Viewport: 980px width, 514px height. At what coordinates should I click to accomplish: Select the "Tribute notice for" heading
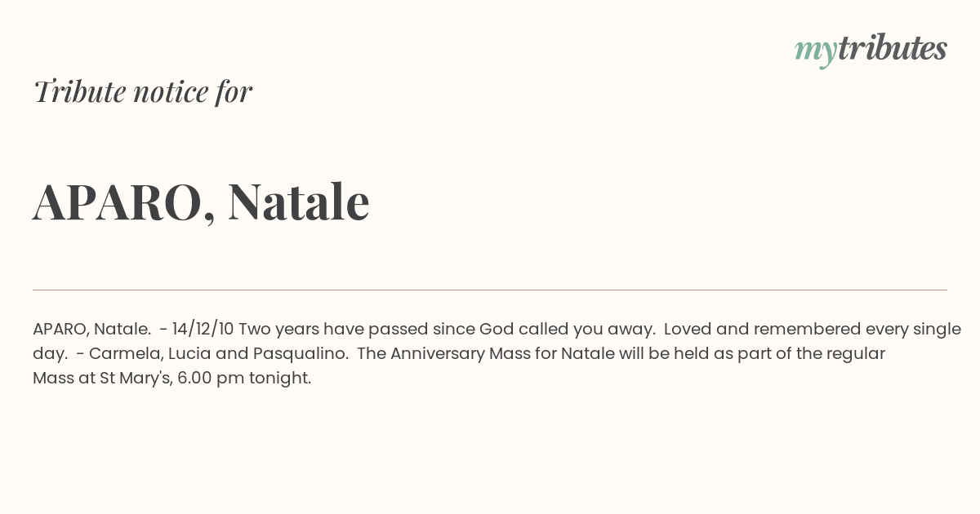click(x=143, y=91)
